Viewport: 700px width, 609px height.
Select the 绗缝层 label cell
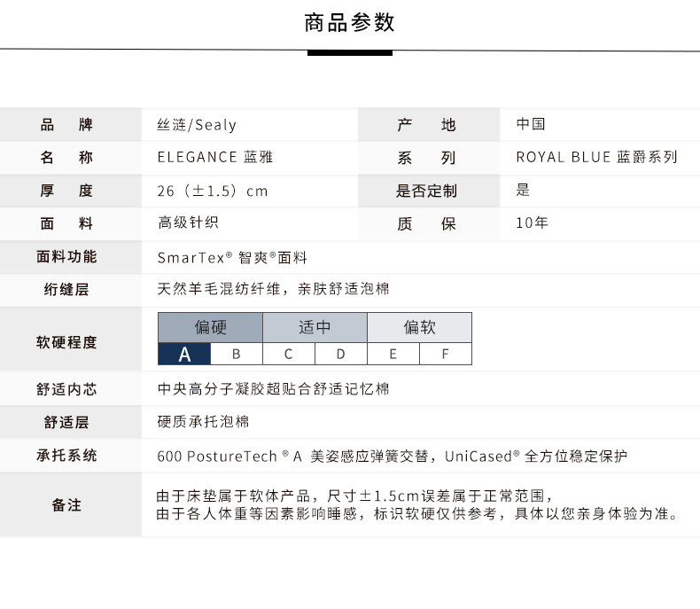click(71, 290)
